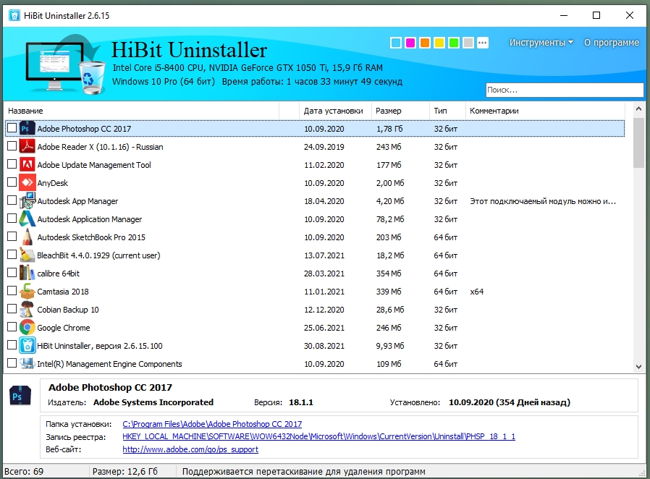Select the Autodesk App Manager checkbox
The width and height of the screenshot is (650, 479).
[x=12, y=200]
